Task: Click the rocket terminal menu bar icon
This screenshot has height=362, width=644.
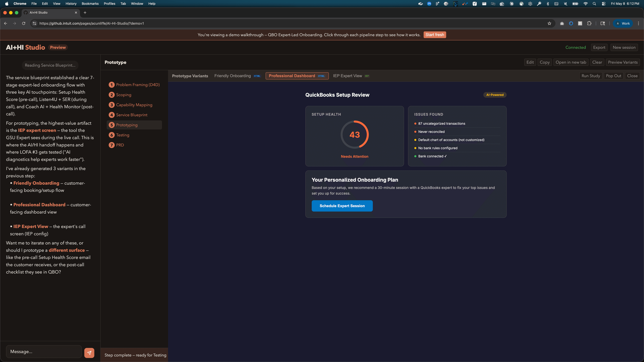Action: (x=455, y=4)
